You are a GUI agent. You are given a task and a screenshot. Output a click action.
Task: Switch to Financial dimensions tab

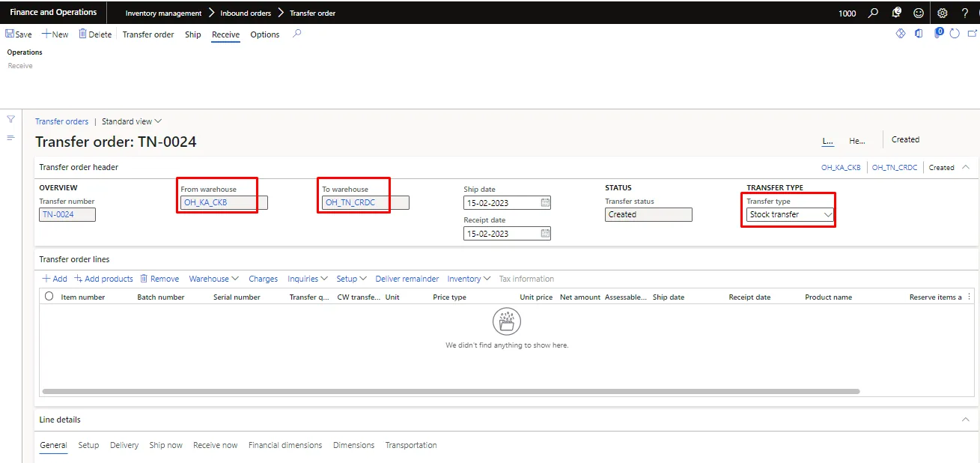(x=285, y=445)
